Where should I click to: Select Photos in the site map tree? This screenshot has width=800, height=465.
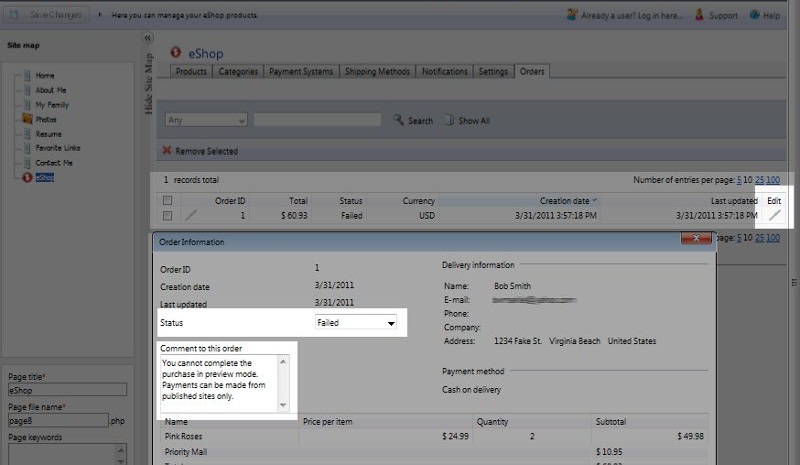pos(46,119)
